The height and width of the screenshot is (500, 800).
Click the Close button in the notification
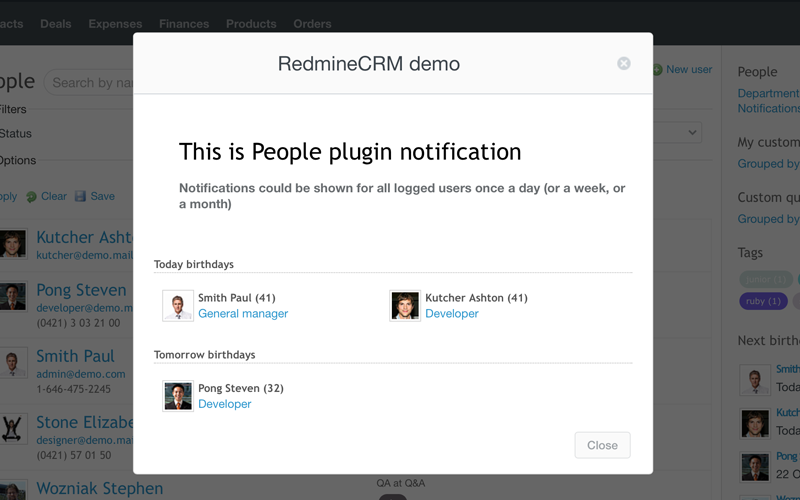click(x=602, y=445)
